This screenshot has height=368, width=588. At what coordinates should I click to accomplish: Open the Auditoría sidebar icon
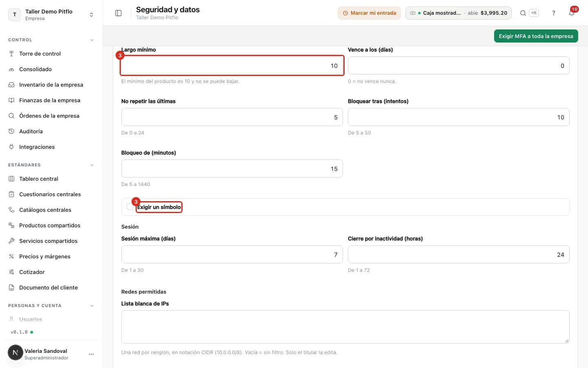pyautogui.click(x=11, y=131)
